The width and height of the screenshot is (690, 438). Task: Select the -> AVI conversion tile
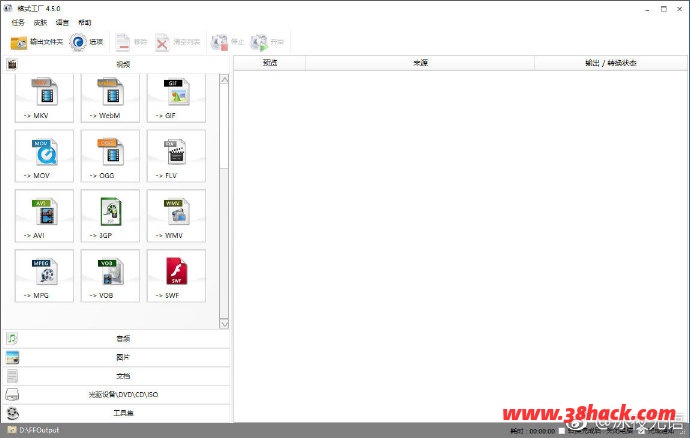pyautogui.click(x=44, y=216)
